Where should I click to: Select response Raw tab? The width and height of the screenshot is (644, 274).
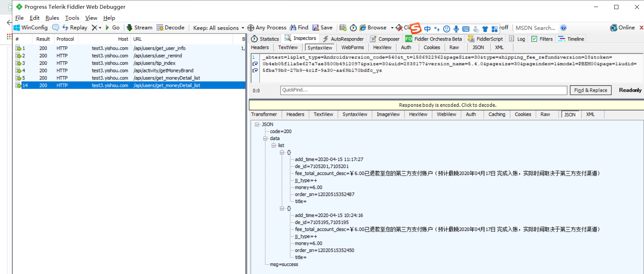tap(545, 114)
